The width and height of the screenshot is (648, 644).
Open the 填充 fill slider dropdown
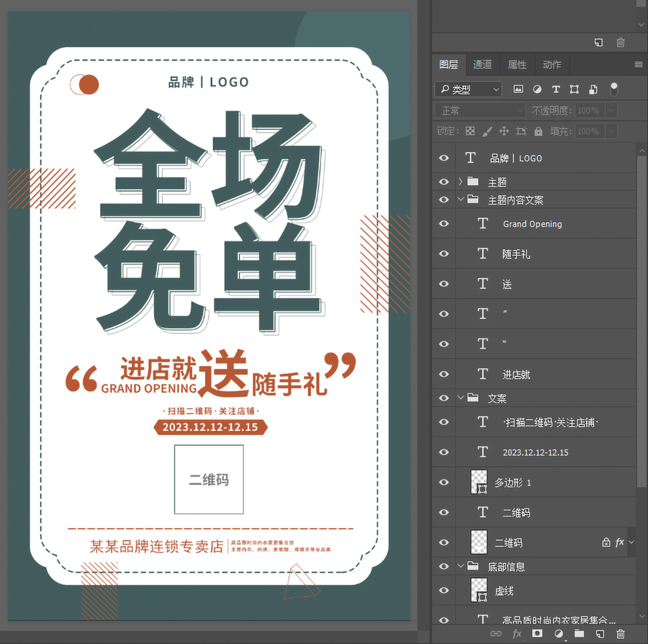[611, 131]
